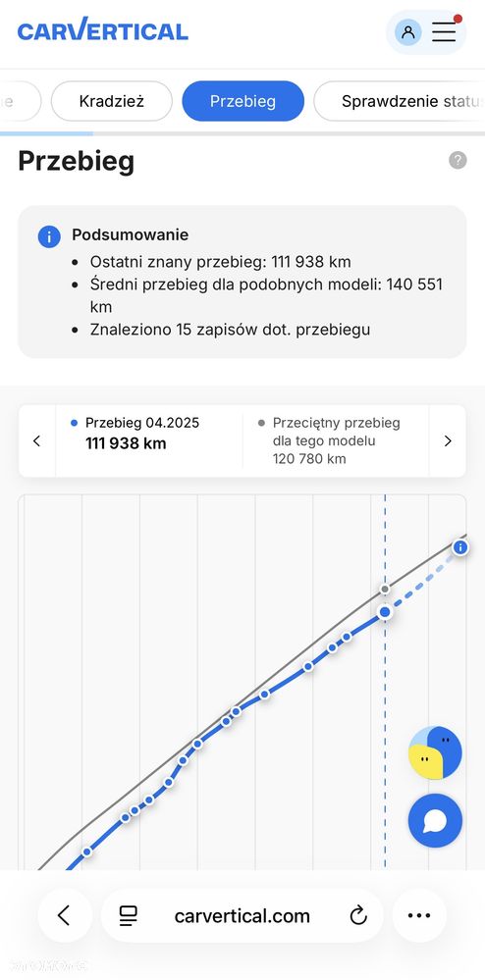
Task: Open the user account profile icon
Action: click(408, 31)
